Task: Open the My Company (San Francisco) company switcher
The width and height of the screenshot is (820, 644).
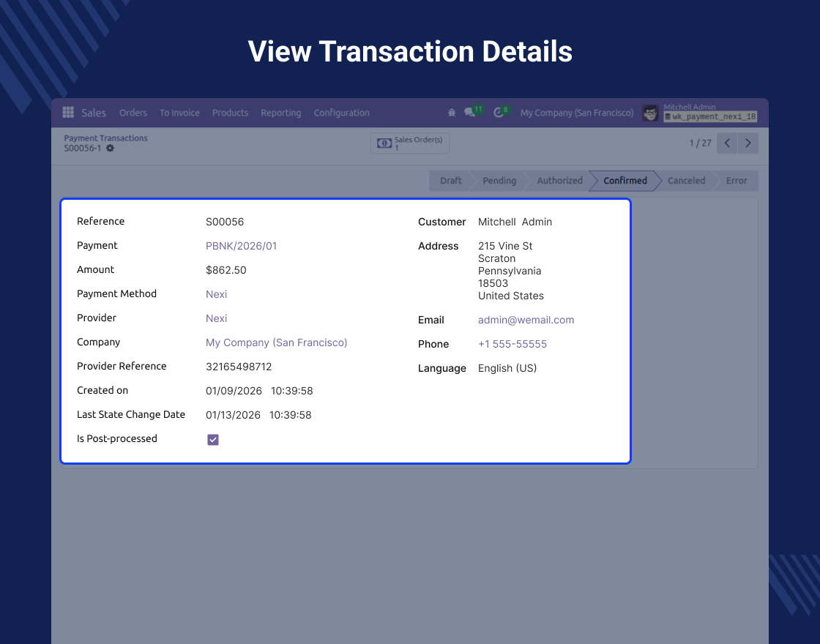Action: click(576, 113)
